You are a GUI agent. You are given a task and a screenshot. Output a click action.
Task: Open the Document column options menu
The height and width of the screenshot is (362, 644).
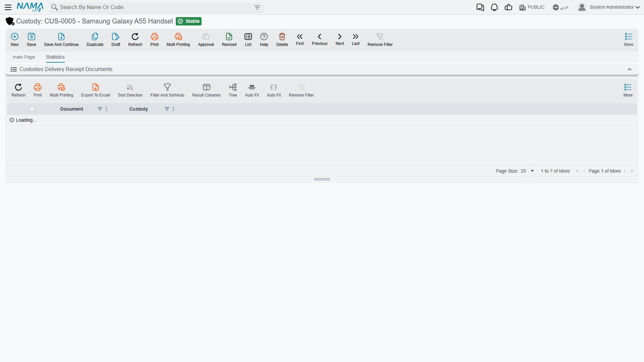[x=106, y=109]
